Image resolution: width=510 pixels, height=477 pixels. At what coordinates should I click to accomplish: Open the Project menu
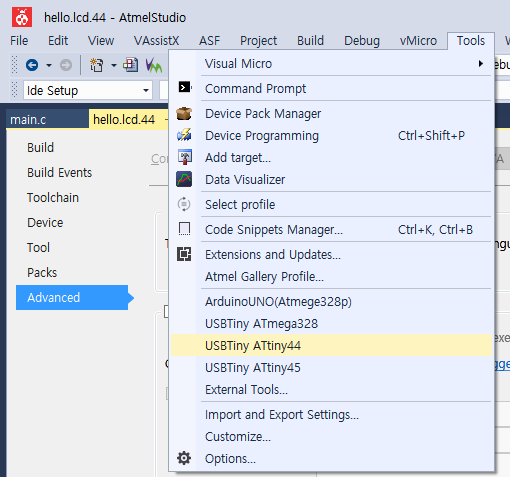(258, 41)
